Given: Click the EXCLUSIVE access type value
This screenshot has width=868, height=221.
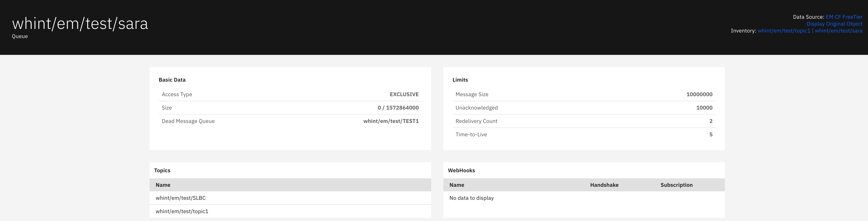Looking at the screenshot, I should click(x=404, y=94).
